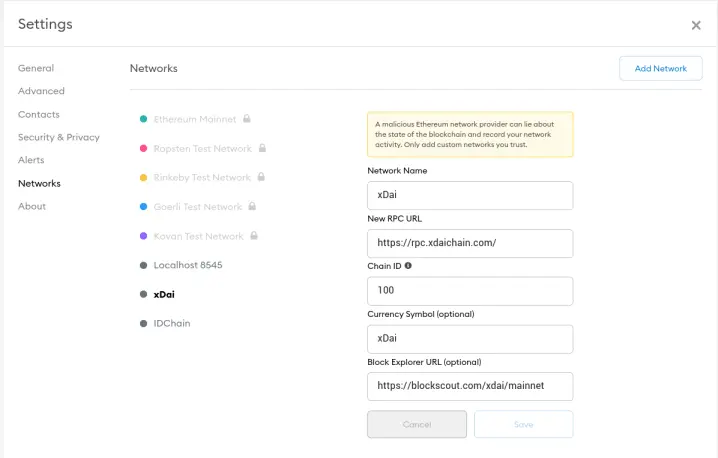The width and height of the screenshot is (718, 458).
Task: Click the Chain ID info icon
Action: click(408, 266)
